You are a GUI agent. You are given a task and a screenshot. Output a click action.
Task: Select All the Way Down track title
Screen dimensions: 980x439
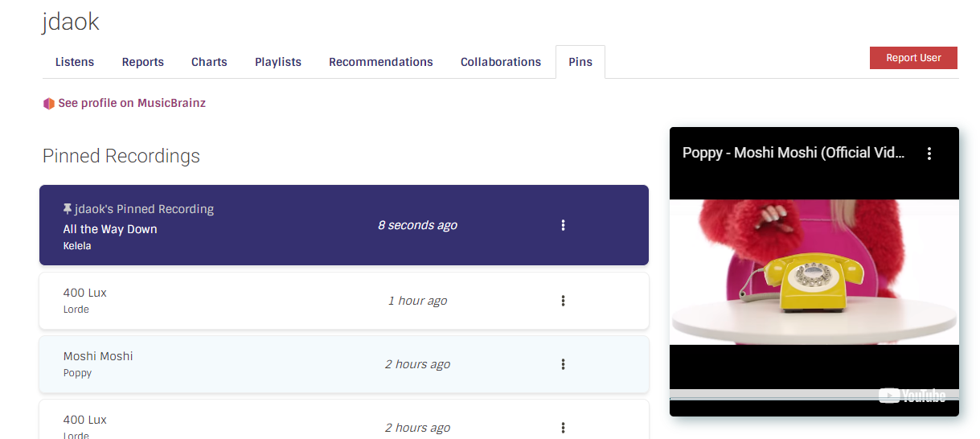pos(110,229)
